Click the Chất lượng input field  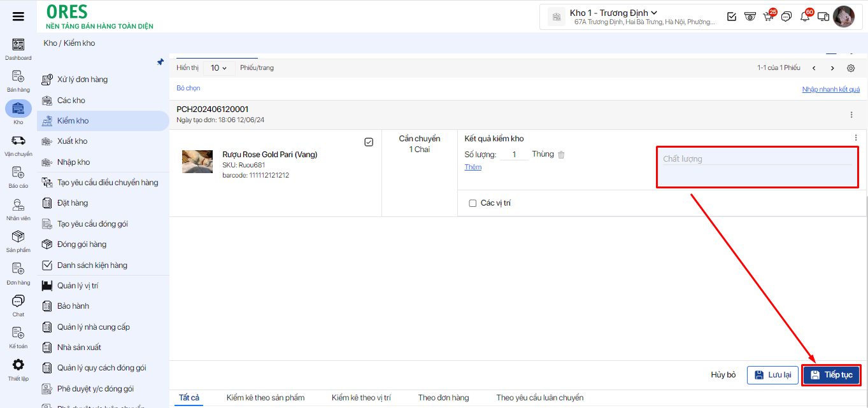(757, 159)
